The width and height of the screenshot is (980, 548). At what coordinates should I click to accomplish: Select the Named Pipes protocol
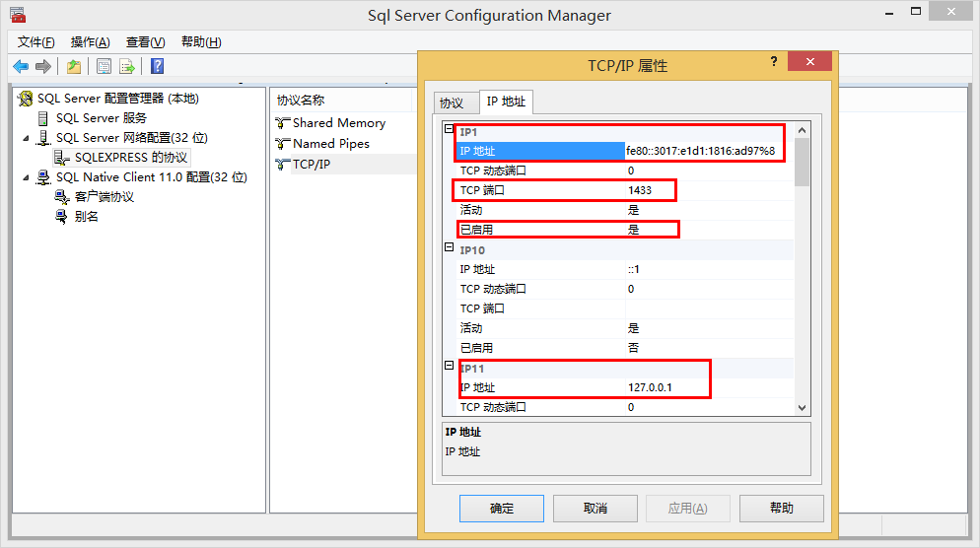tap(330, 144)
